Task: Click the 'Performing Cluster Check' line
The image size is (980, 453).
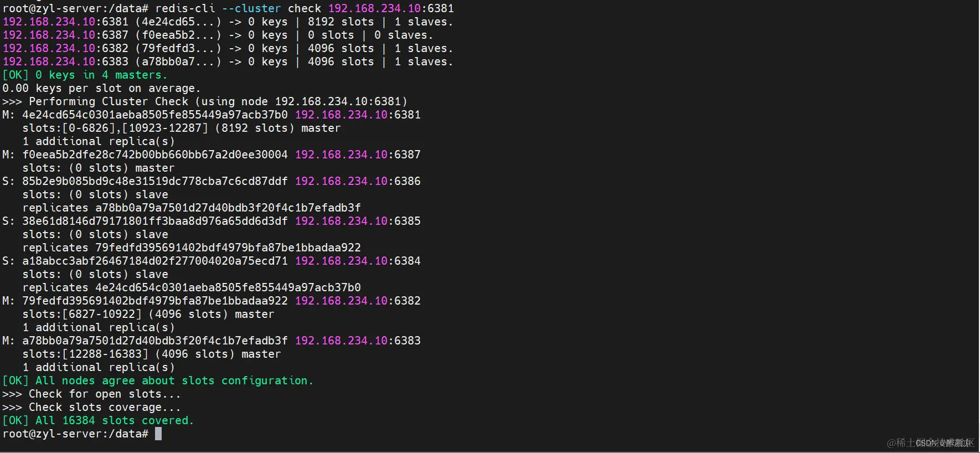Action: (205, 101)
